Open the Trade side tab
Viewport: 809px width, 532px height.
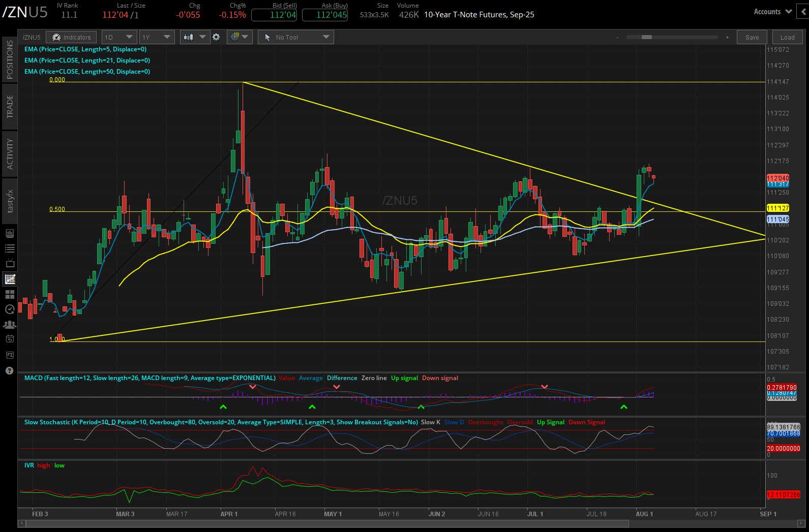point(10,107)
